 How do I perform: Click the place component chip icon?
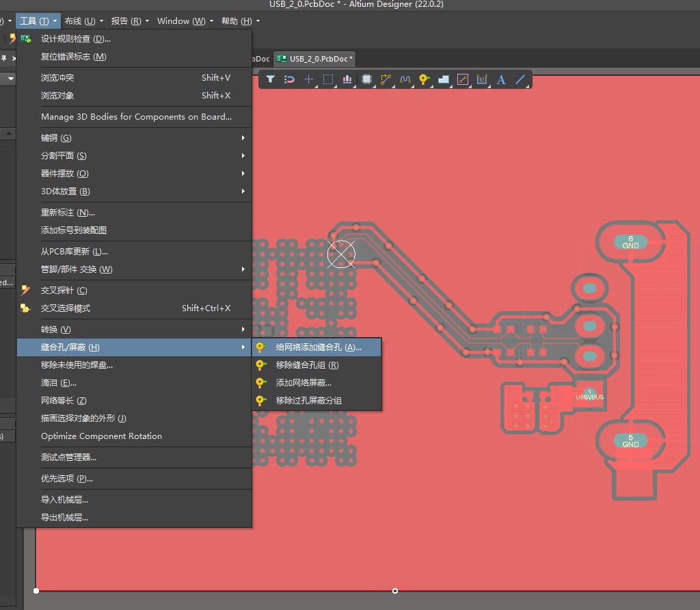click(366, 79)
